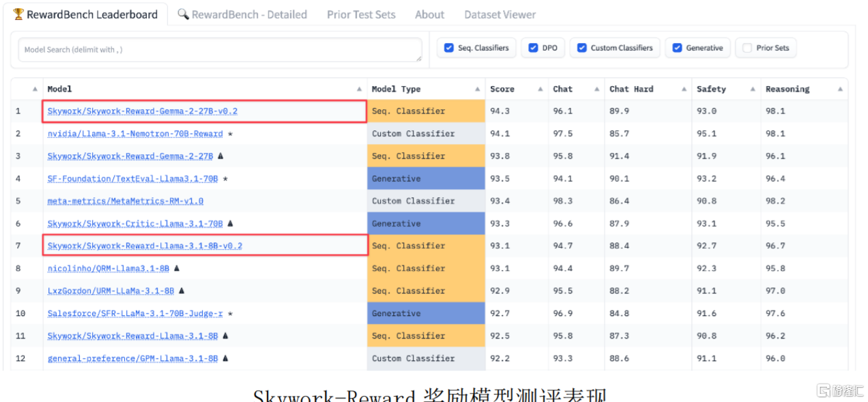
Task: Click the star icon beside Nemotron-70B-Reward
Action: click(x=230, y=134)
